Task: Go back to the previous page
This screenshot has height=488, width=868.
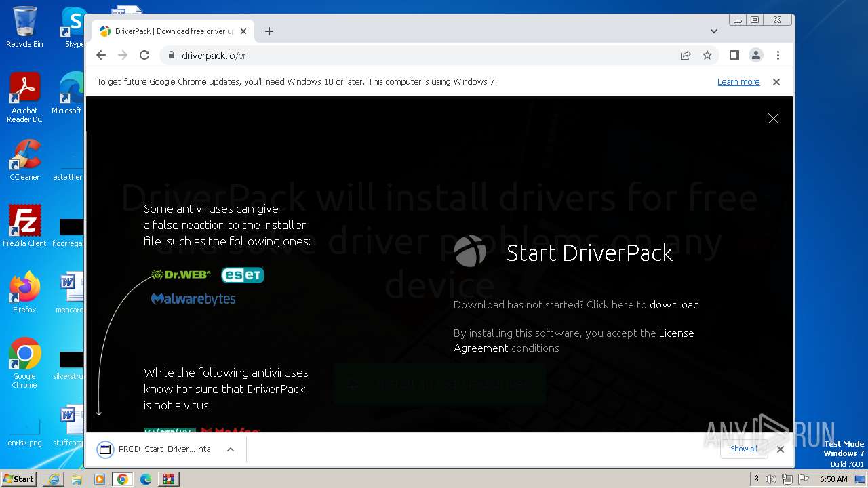Action: pyautogui.click(x=101, y=55)
